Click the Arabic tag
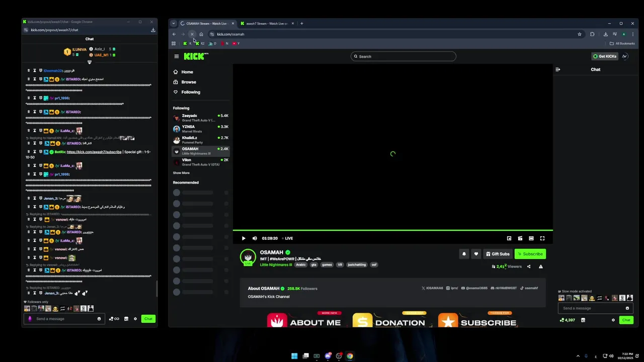The width and height of the screenshot is (644, 362). [x=301, y=264]
